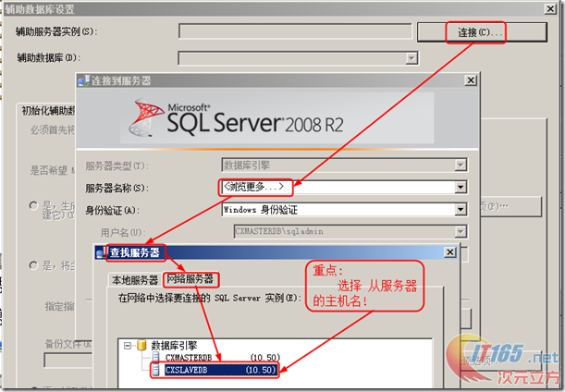Click the 服务器类型 combo box showing 数据库引擎
The height and width of the screenshot is (392, 565).
click(345, 165)
